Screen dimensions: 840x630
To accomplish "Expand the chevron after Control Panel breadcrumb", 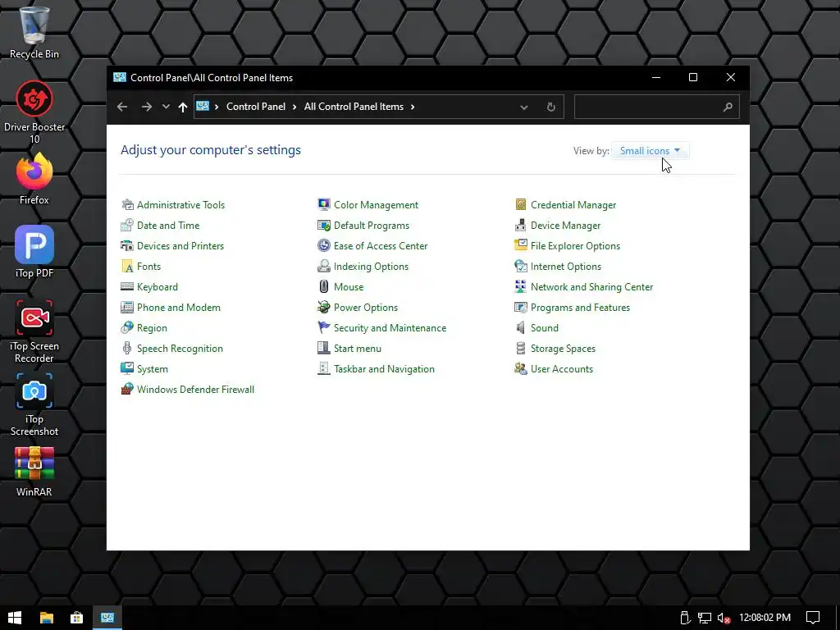I will pyautogui.click(x=294, y=107).
